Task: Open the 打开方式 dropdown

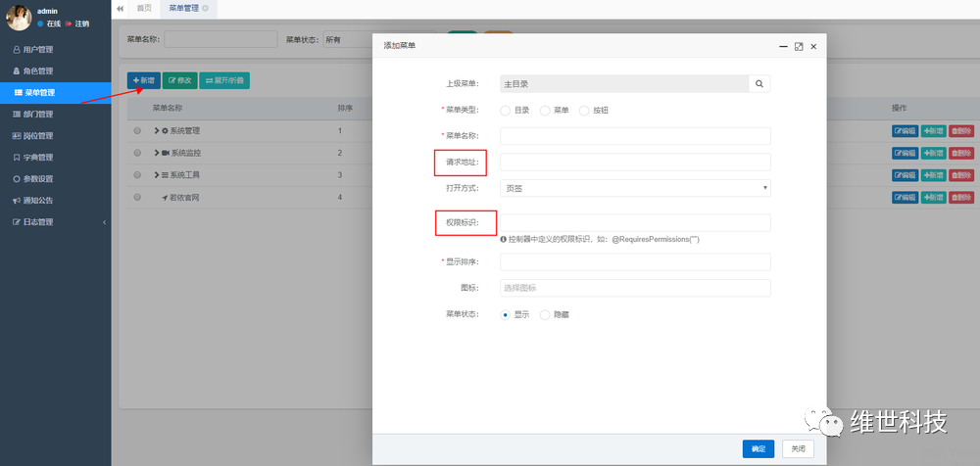Action: (x=635, y=188)
